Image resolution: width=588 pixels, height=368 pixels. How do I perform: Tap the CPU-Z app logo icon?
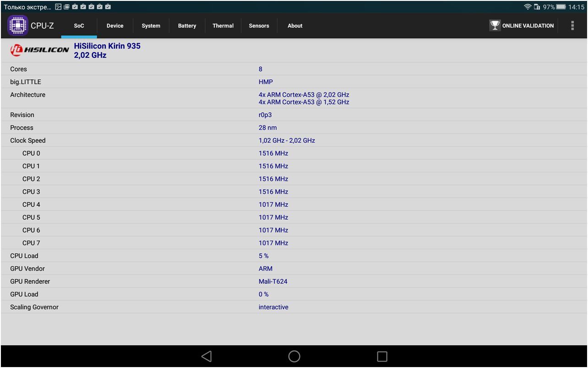coord(18,26)
